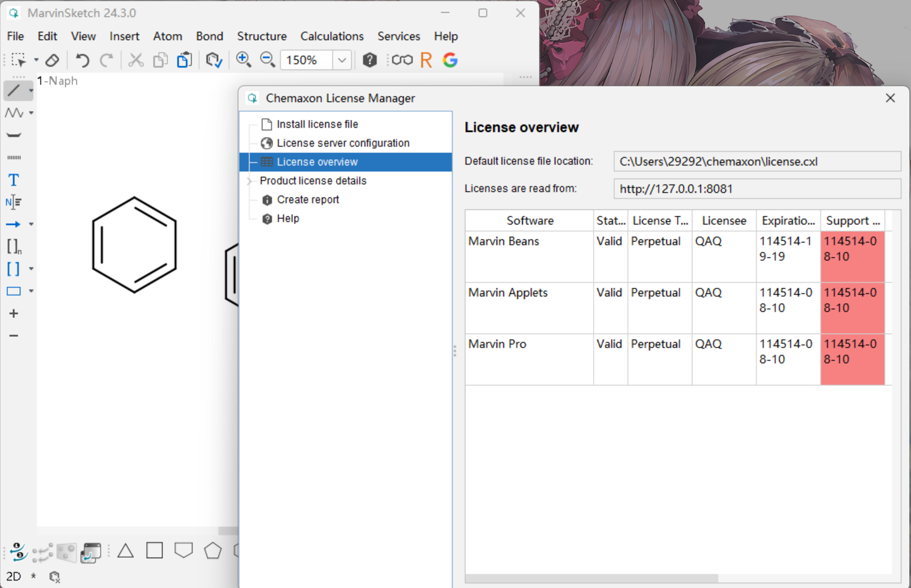Select the Text tool (T icon)

coord(14,180)
